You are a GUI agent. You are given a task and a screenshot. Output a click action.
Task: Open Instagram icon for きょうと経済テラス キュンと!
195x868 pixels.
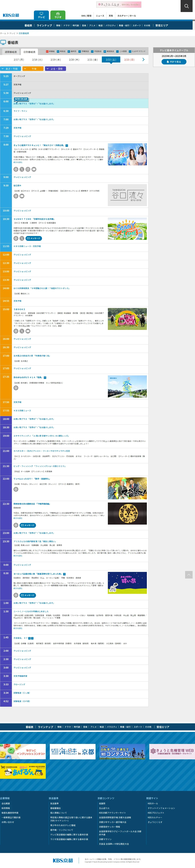pos(28,169)
